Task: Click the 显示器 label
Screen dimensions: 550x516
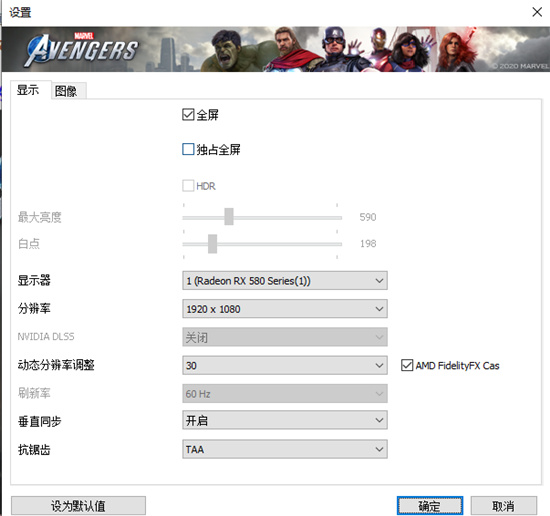Action: tap(34, 280)
